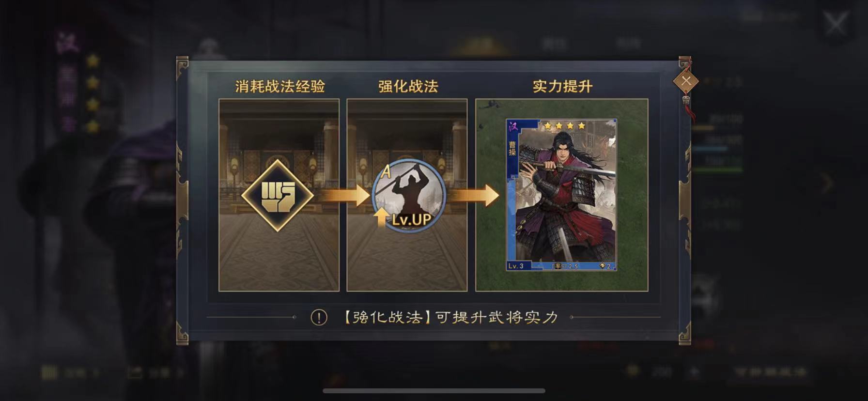868x401 pixels.
Task: Open the 曹操 general card
Action: (x=561, y=195)
